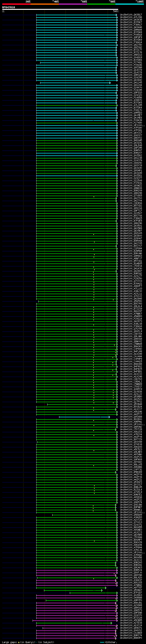Click the short cyan bar for UniRef100_Q9S9D8
This screenshot has height=644, width=146.
pos(84,417)
